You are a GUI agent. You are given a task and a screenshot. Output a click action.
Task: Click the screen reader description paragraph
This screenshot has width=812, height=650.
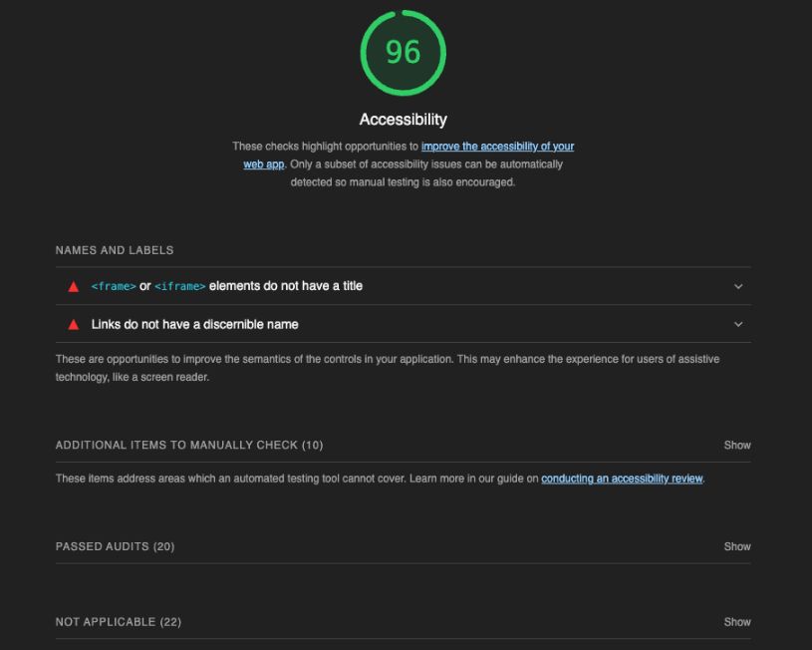387,368
